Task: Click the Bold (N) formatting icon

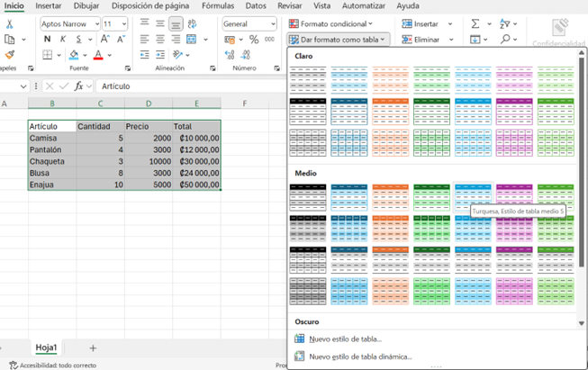Action: point(48,40)
